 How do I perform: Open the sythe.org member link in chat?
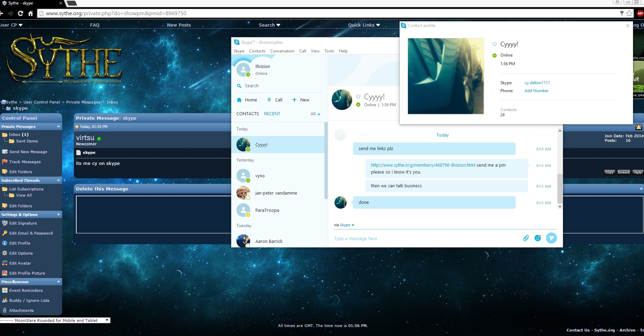coord(423,165)
